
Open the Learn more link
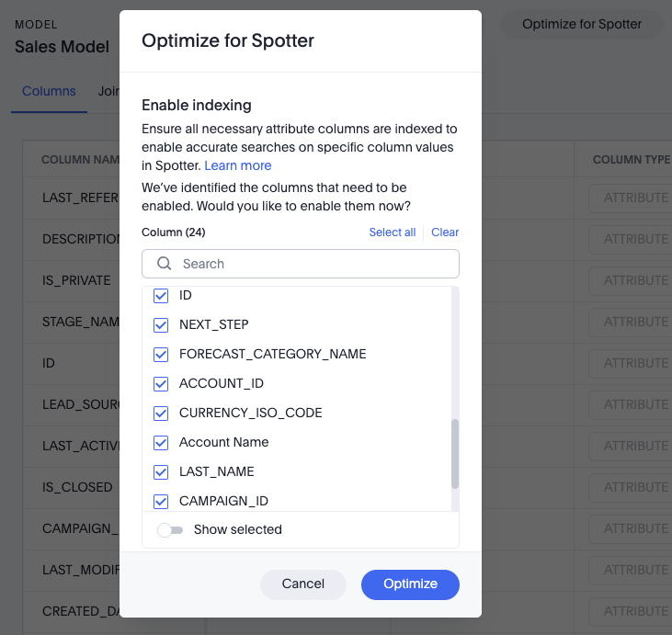(238, 165)
